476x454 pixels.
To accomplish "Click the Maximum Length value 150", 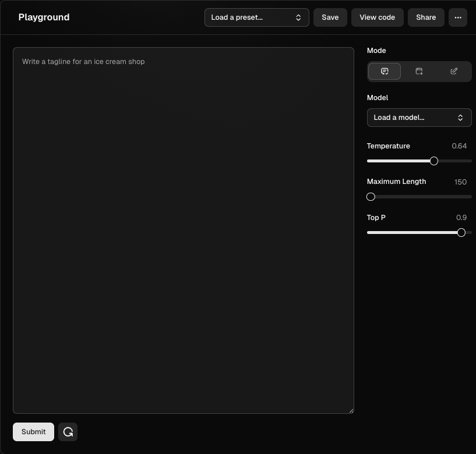I will [x=460, y=182].
